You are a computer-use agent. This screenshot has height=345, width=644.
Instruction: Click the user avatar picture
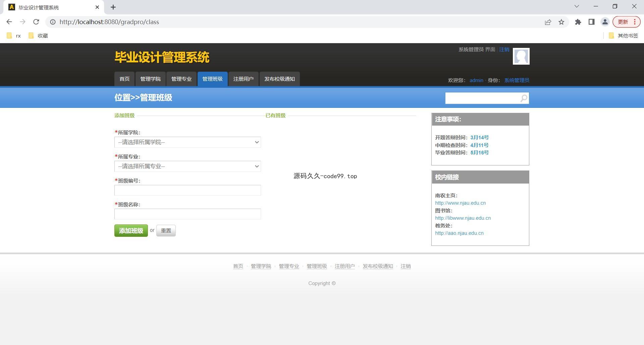(521, 56)
